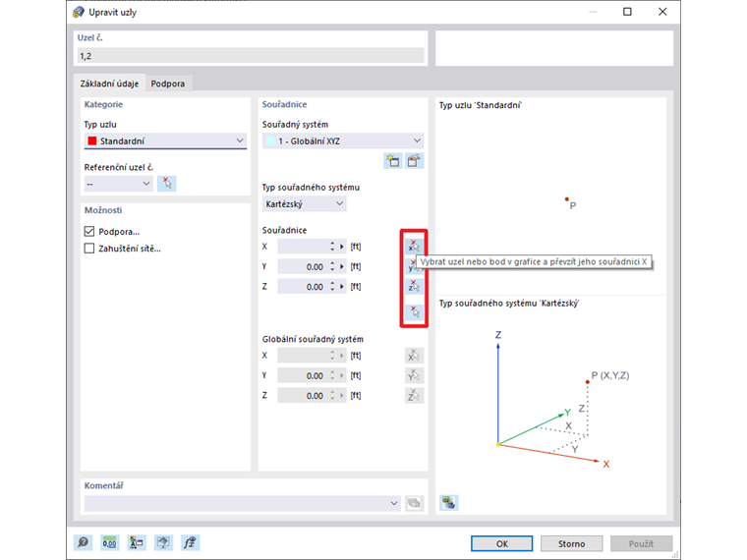The height and width of the screenshot is (560, 747).
Task: Click the RFEM app icon in the title bar
Action: coord(79,12)
